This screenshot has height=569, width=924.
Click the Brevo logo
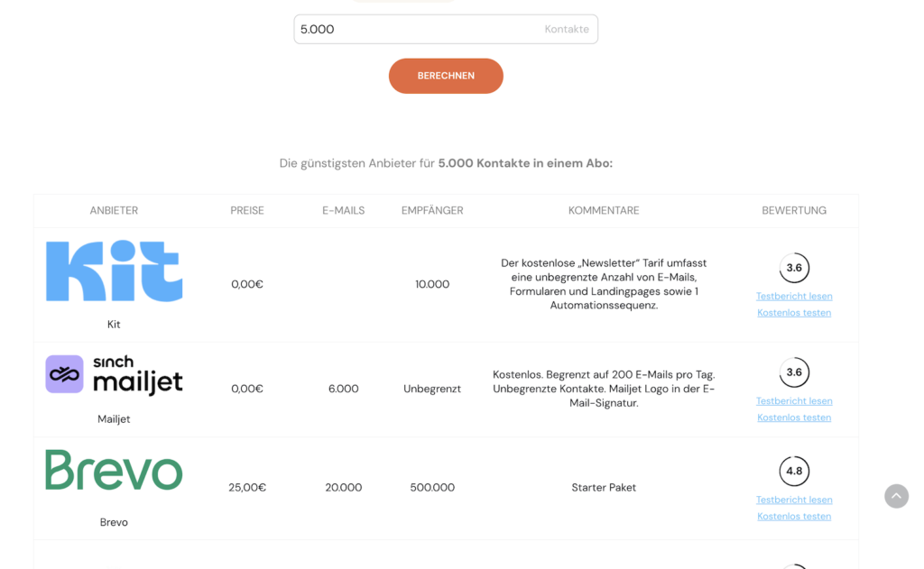point(115,470)
